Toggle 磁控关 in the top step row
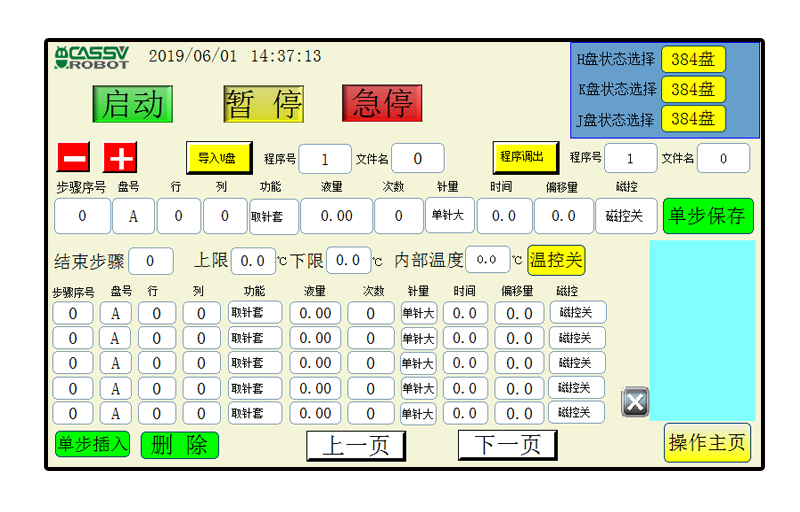Screen dimensions: 800x512 click(x=627, y=216)
